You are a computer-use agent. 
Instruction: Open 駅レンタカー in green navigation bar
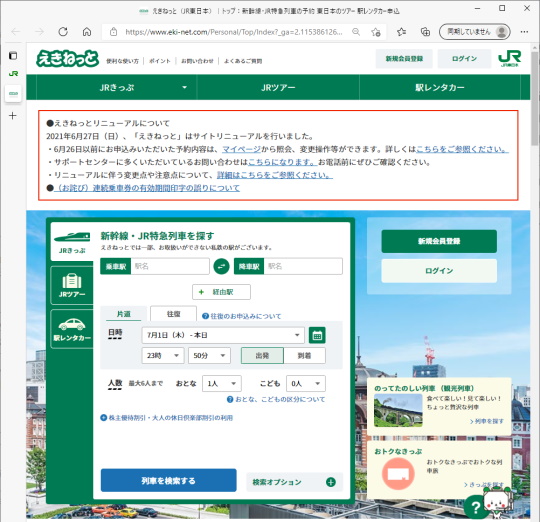click(440, 87)
